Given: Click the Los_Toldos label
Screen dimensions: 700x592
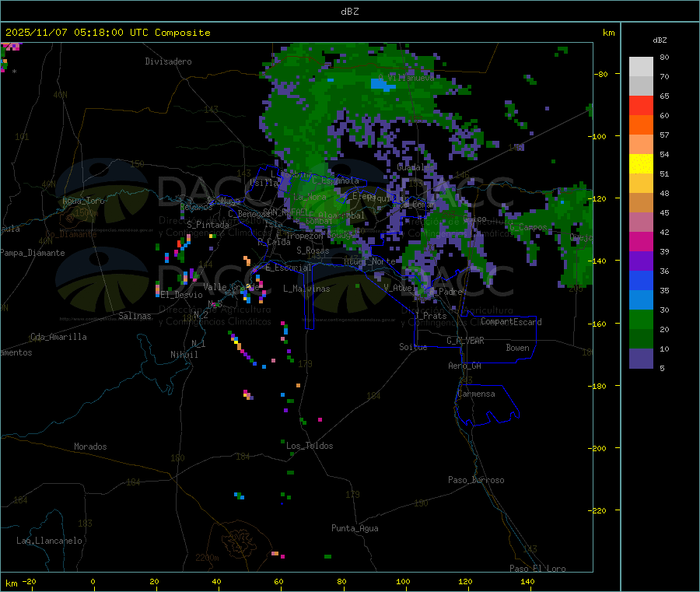Looking at the screenshot, I should (310, 446).
